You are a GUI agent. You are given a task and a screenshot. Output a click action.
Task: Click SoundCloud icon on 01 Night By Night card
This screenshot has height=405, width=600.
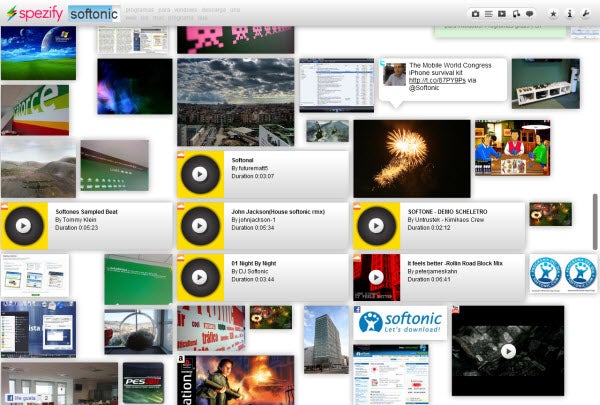coord(181,258)
